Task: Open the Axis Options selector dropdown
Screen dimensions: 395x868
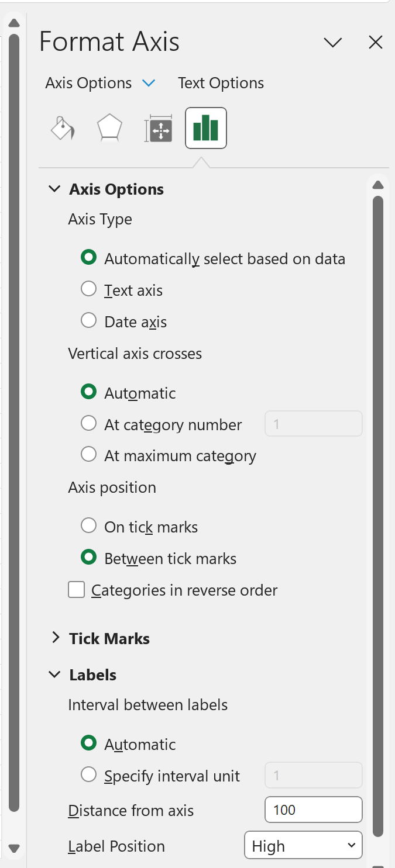Action: [x=149, y=83]
